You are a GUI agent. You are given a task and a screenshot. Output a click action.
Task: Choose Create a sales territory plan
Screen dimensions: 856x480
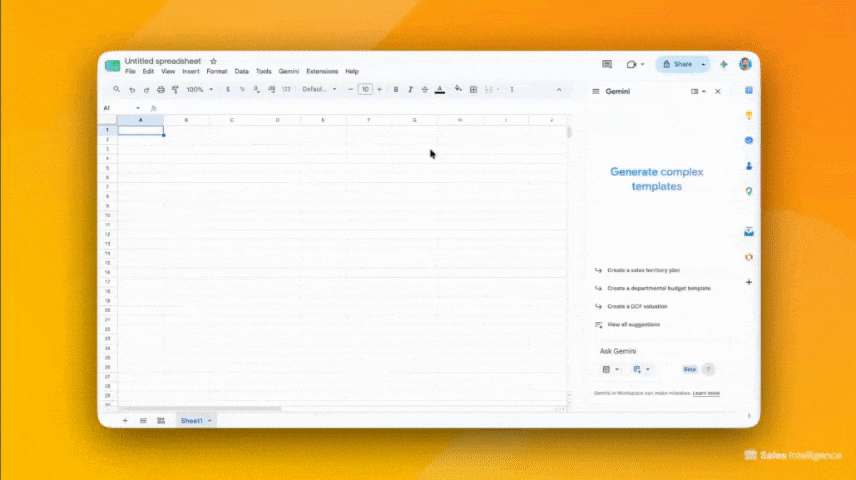[643, 270]
